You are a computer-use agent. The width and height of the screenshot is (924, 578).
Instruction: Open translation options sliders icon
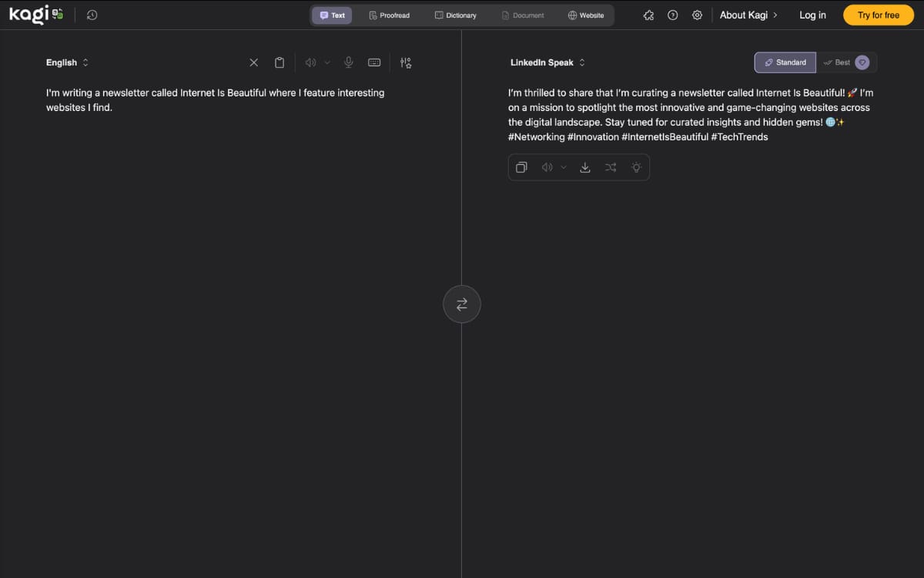[406, 62]
